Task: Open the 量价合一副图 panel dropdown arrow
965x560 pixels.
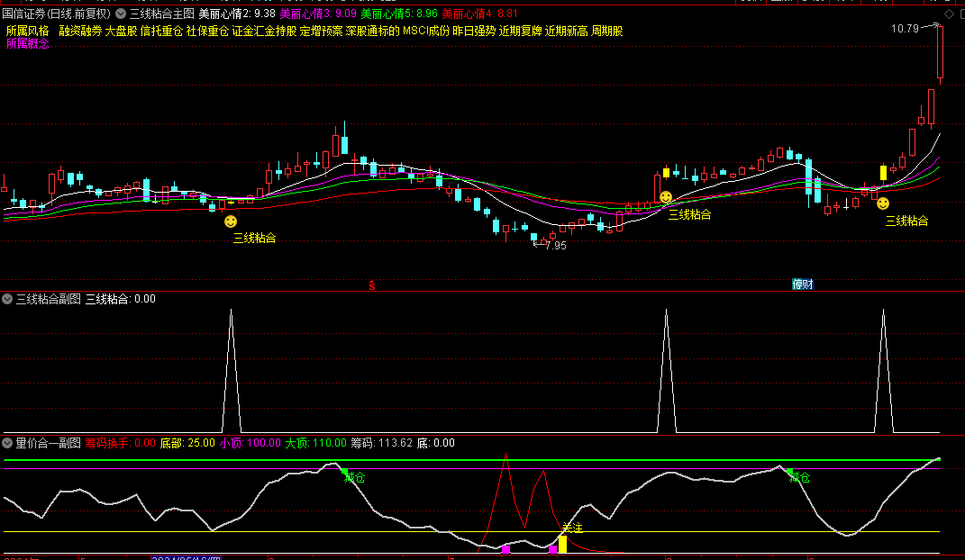Action: point(7,443)
